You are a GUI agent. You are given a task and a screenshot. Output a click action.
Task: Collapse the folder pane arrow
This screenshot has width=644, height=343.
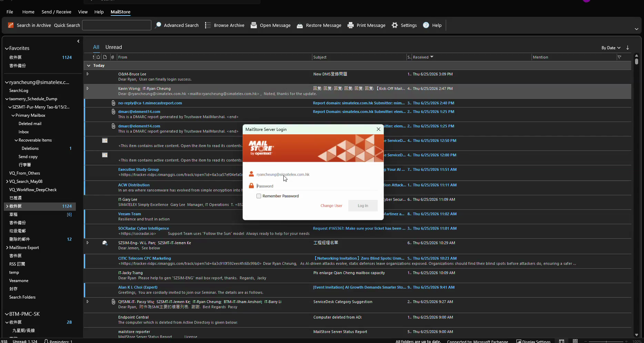click(78, 41)
